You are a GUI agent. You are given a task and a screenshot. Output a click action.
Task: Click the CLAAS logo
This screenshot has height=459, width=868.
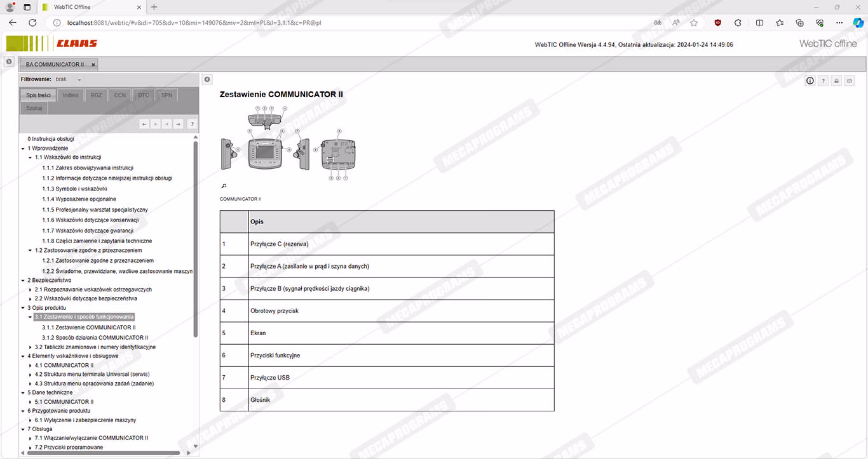click(x=51, y=43)
